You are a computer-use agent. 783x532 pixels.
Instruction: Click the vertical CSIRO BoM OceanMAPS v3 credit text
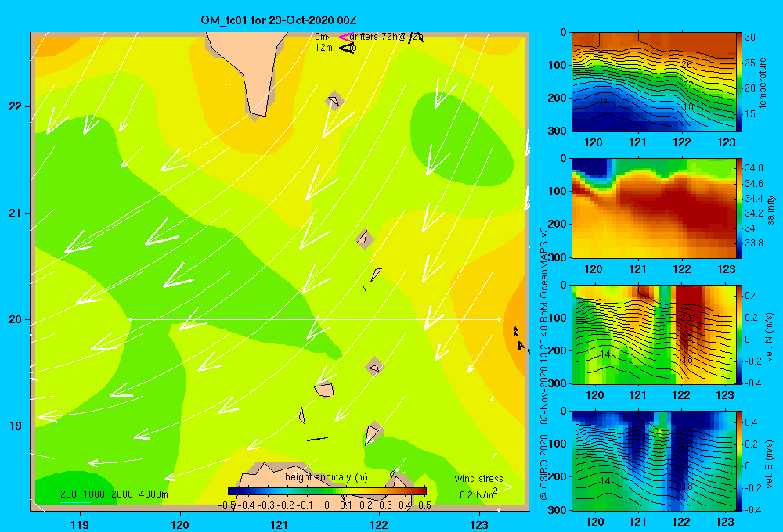pos(544,363)
